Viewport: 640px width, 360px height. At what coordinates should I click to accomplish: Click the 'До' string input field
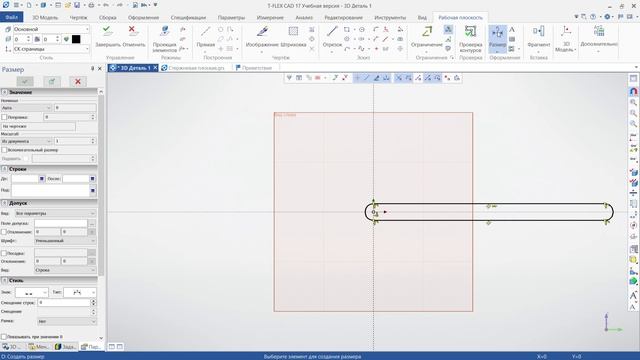[x=25, y=178]
